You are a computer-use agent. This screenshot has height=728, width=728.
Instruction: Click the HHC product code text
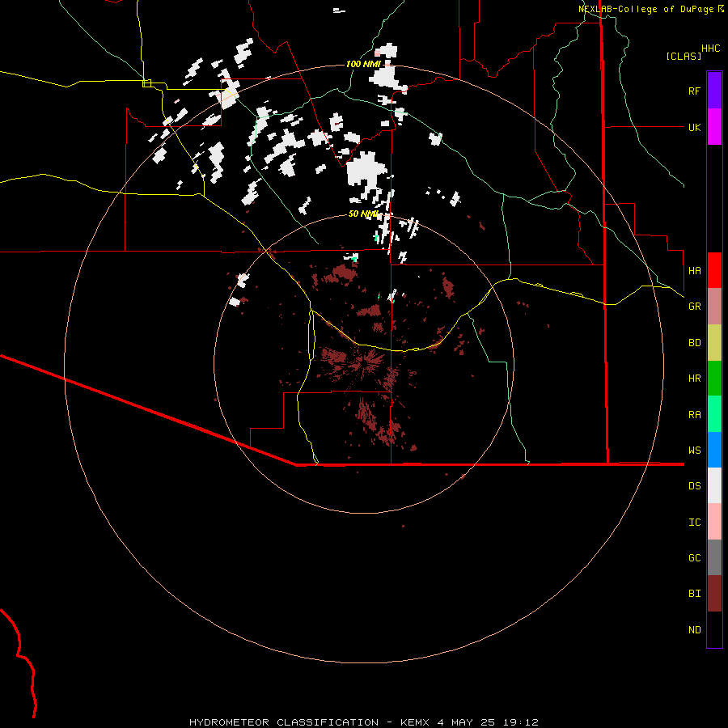pos(710,49)
